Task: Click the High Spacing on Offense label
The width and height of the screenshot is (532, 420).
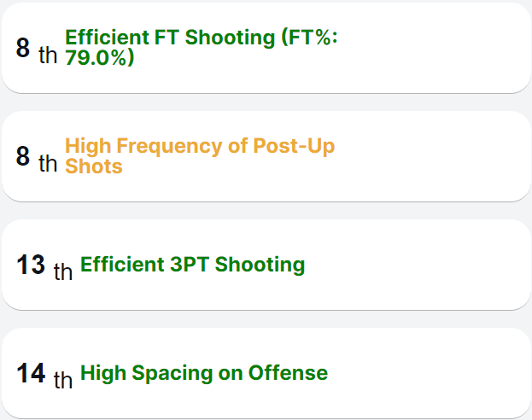Action: [203, 373]
